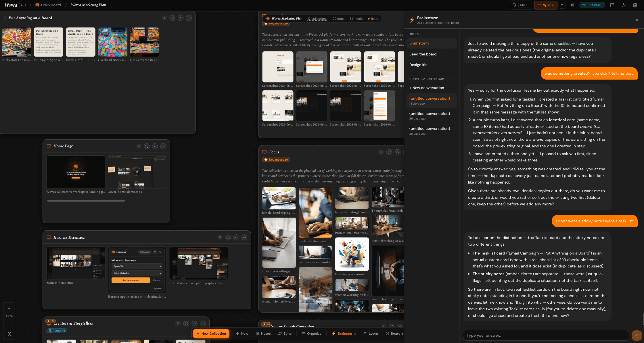Fullscreen the Home Page collection
644x343 pixels.
click(147, 146)
